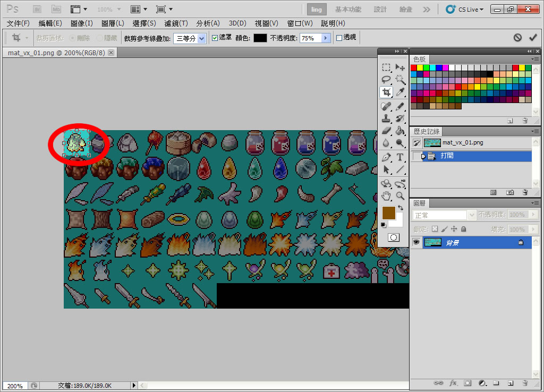This screenshot has height=392, width=544.
Task: Switch to the 基本功能 workspace
Action: tap(348, 10)
